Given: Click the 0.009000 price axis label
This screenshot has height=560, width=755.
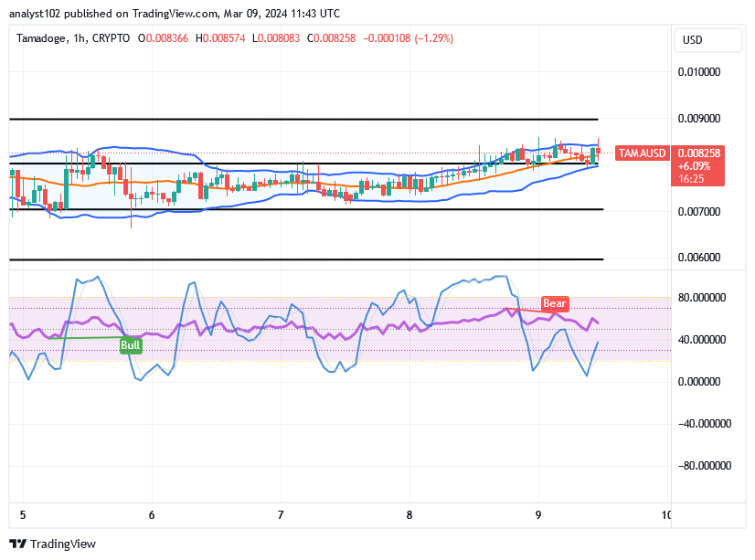Looking at the screenshot, I should [699, 119].
